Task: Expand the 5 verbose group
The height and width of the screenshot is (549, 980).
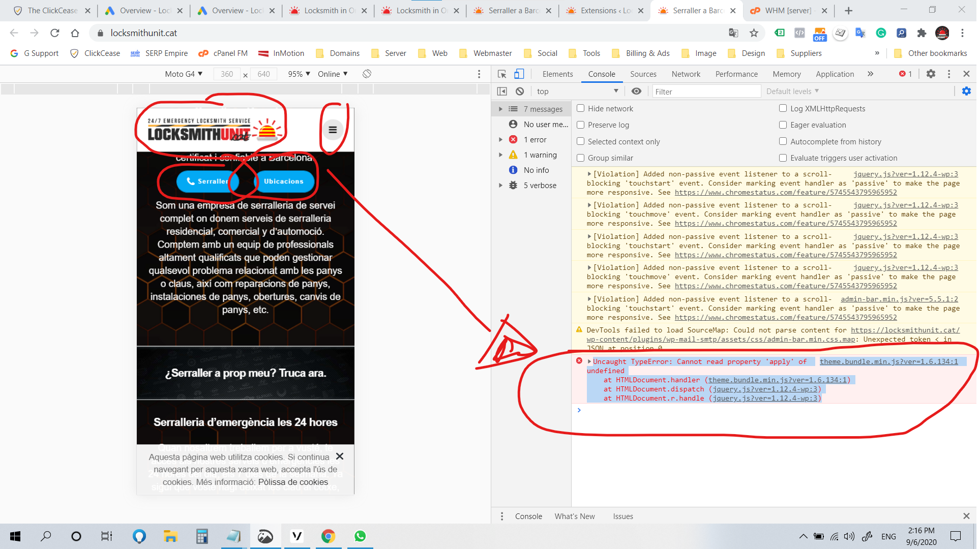Action: 500,186
